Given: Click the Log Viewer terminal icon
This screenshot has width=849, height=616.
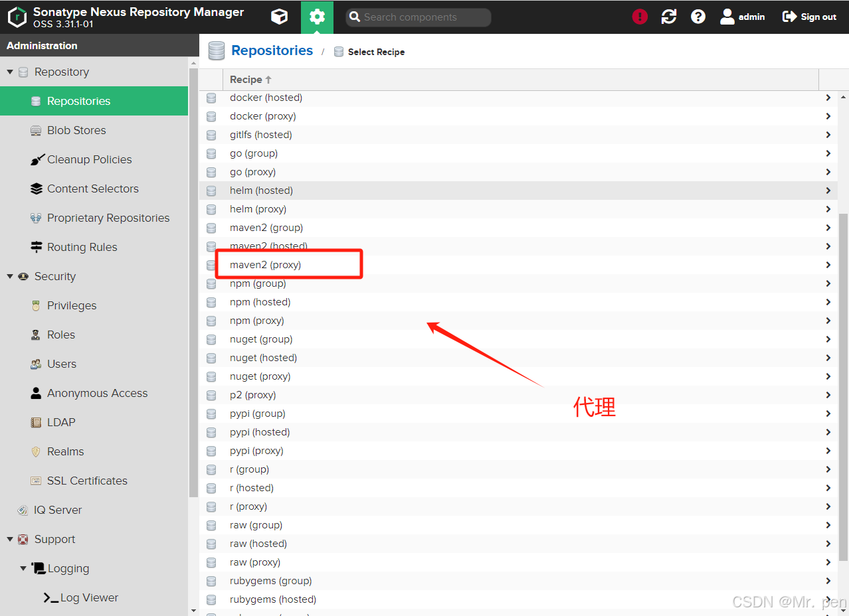Looking at the screenshot, I should click(51, 598).
